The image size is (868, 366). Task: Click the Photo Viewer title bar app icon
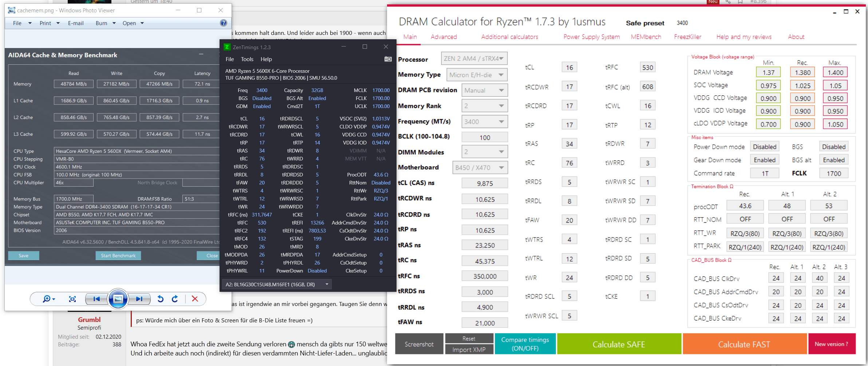[x=12, y=10]
